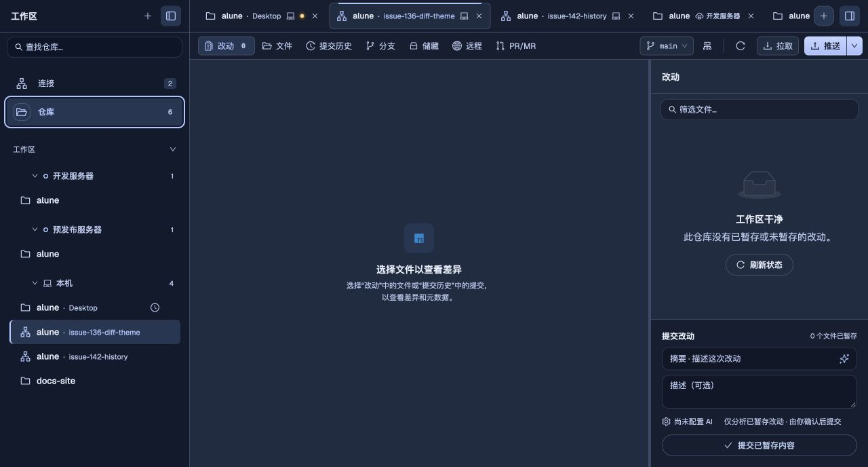Open the 分支 branches tab

click(x=380, y=46)
